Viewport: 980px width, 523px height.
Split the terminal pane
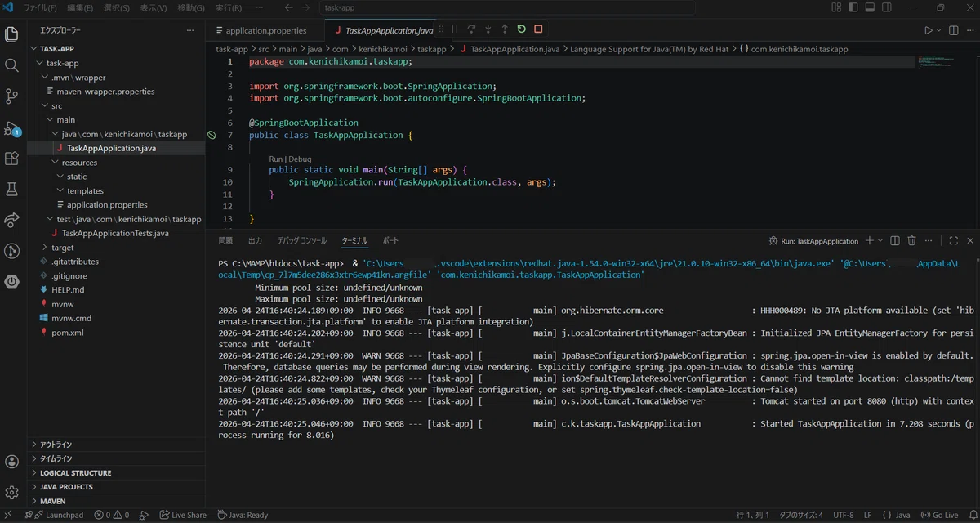(x=895, y=240)
